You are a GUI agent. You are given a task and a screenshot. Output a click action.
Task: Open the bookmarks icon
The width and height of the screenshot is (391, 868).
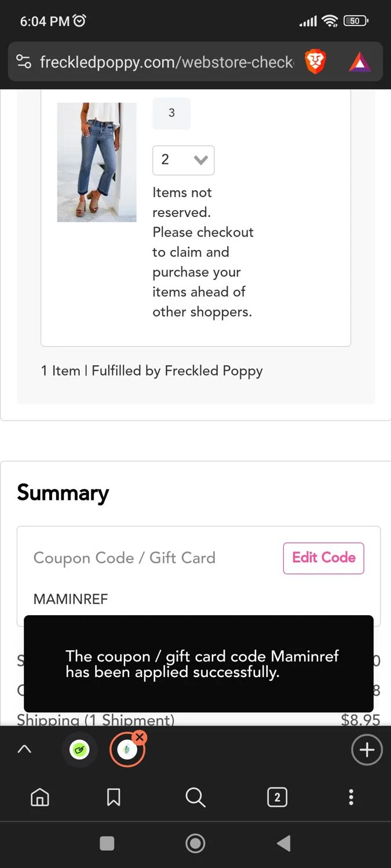click(114, 797)
